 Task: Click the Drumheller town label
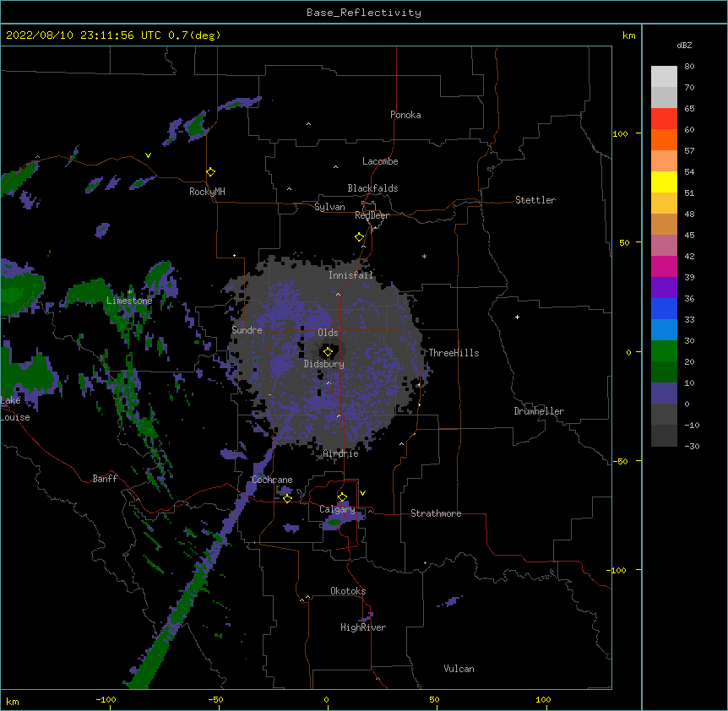(x=539, y=411)
